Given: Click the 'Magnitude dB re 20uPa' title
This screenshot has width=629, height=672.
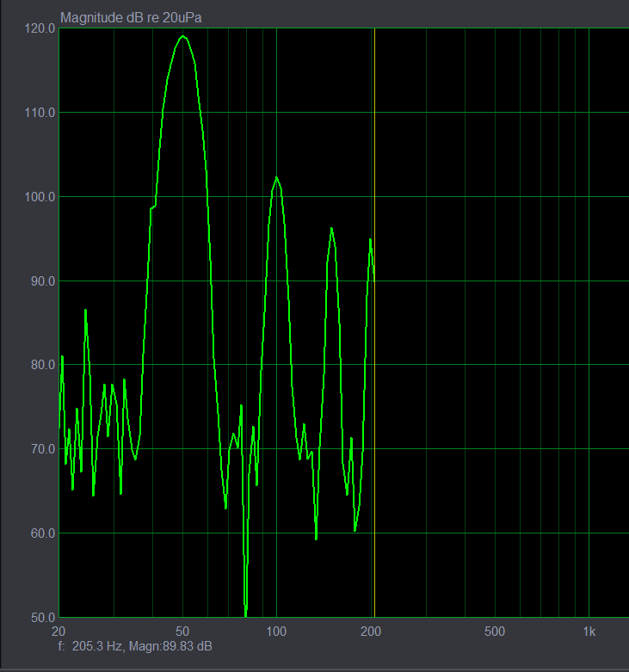Looking at the screenshot, I should pyautogui.click(x=131, y=18).
